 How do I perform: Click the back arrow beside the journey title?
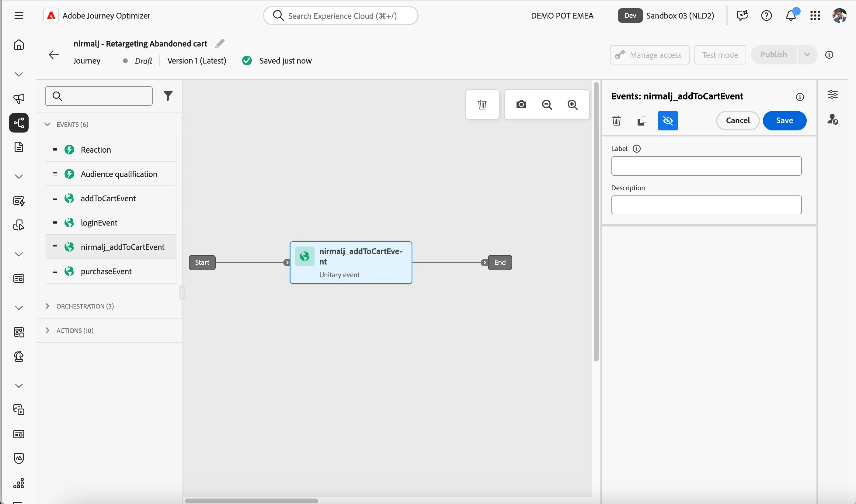tap(54, 55)
